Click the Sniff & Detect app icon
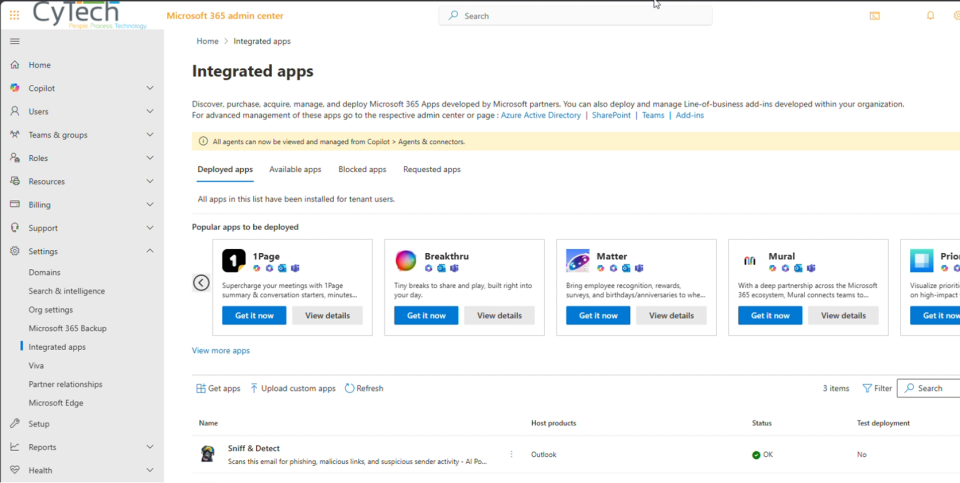Screen dimensions: 960x483 [208, 454]
